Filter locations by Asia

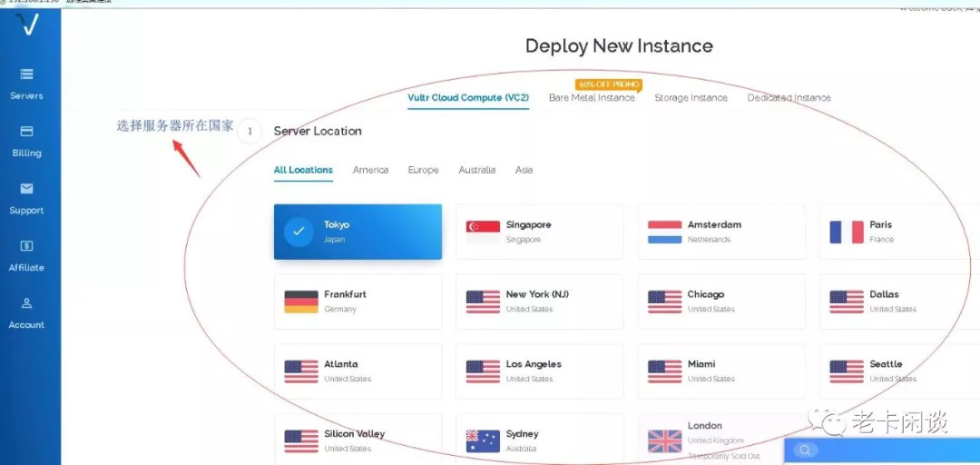[524, 170]
